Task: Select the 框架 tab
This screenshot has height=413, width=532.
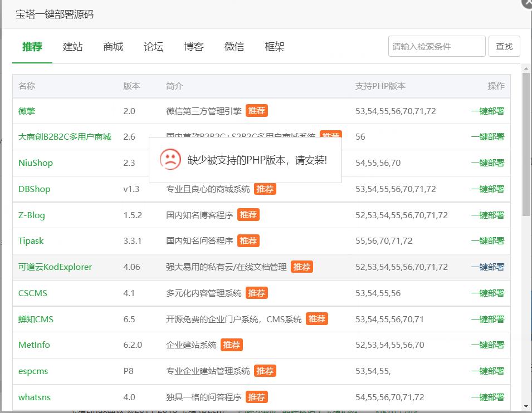Action: tap(275, 46)
